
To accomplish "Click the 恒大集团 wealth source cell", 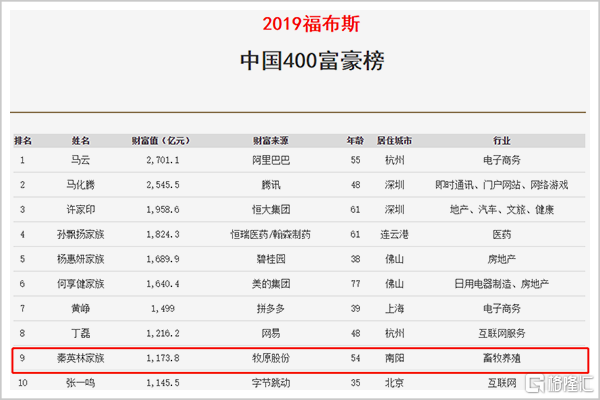I will (271, 210).
